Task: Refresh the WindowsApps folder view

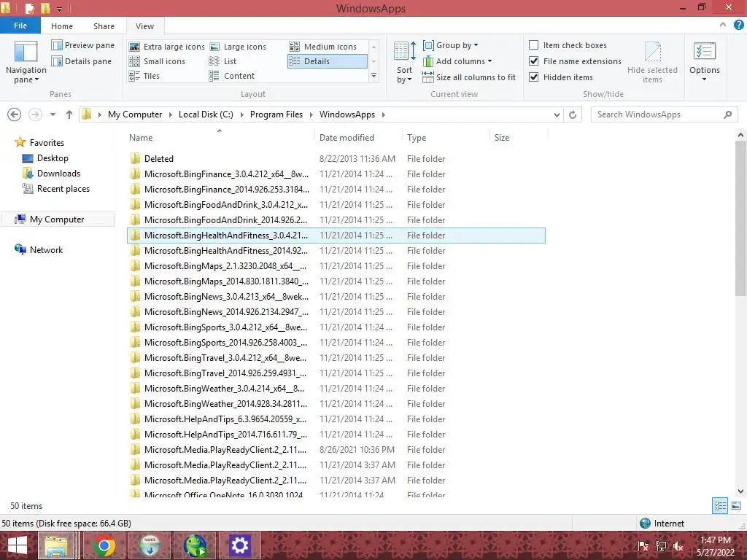Action: click(573, 114)
